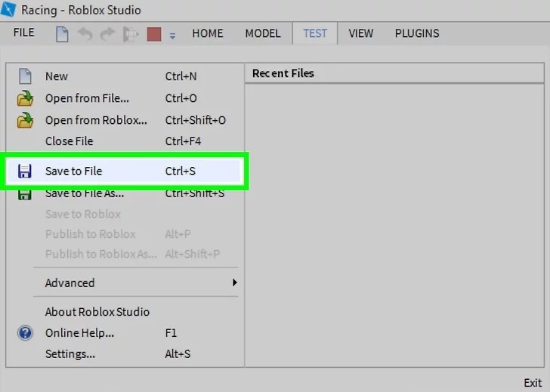Image resolution: width=550 pixels, height=392 pixels.
Task: Open Online Help... entry
Action: point(125,333)
